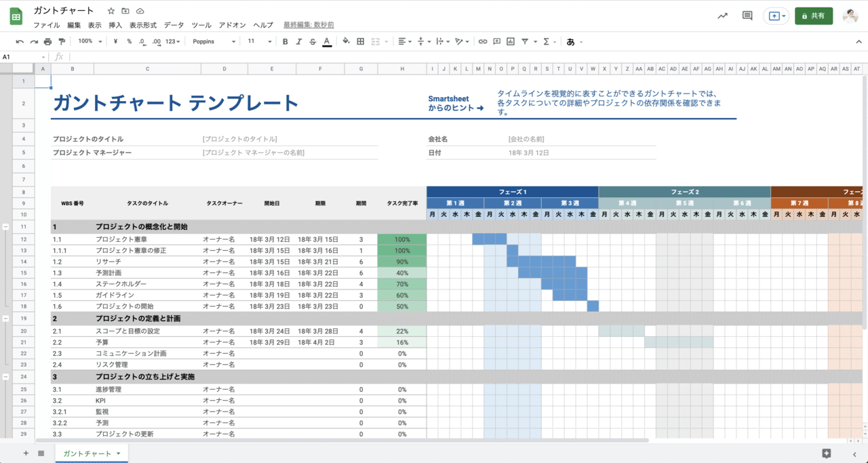The image size is (868, 463).
Task: Toggle italic formatting
Action: tap(298, 41)
